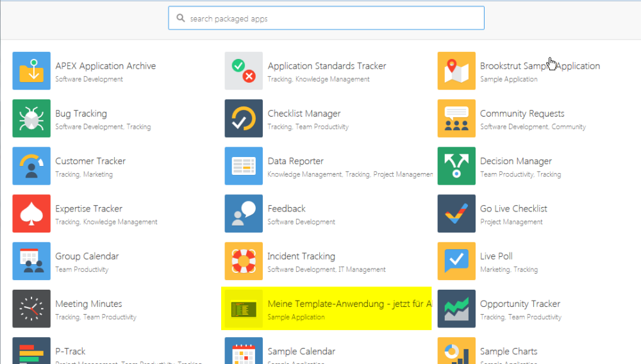The width and height of the screenshot is (641, 364).
Task: Open the Data Reporter icon
Action: (244, 166)
